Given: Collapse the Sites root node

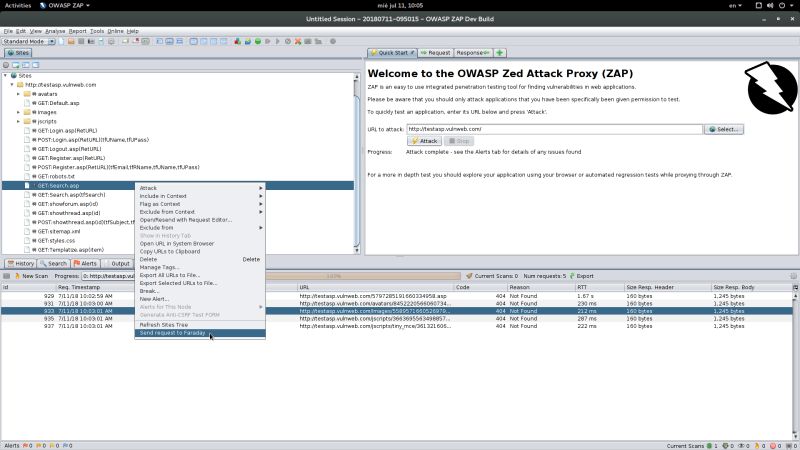Looking at the screenshot, I should (6, 76).
